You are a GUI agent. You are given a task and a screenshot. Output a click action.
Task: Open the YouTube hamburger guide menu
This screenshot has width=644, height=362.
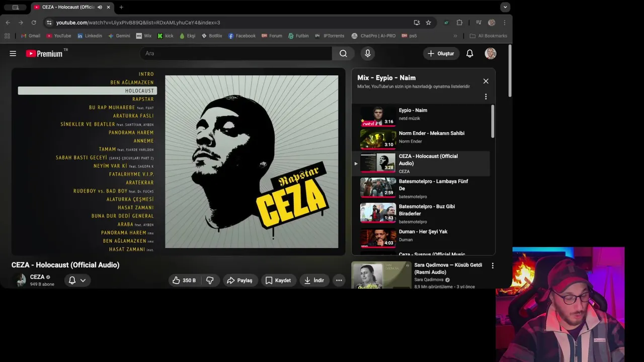[13, 53]
